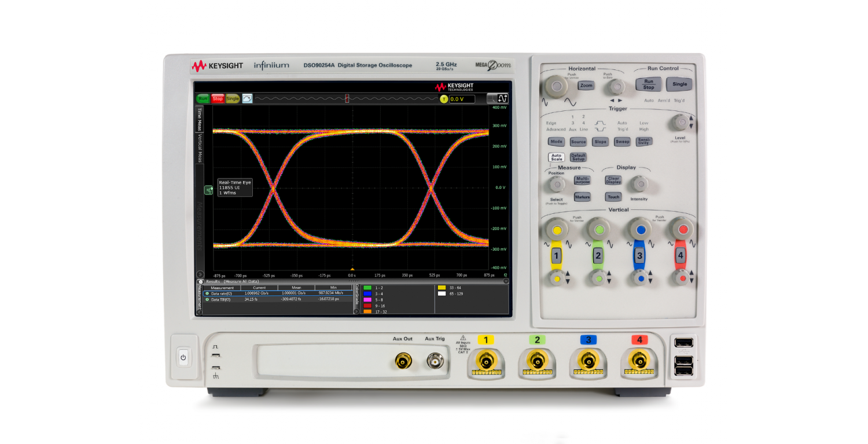Click the Default Setup key
Image resolution: width=868 pixels, height=444 pixels.
point(578,157)
